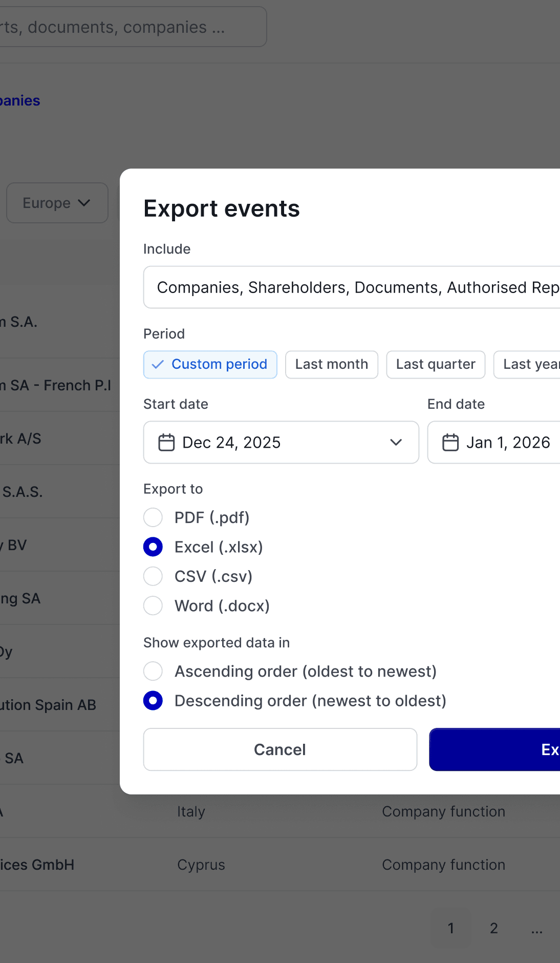Click the Start date calendar icon
The height and width of the screenshot is (963, 560).
pyautogui.click(x=166, y=443)
